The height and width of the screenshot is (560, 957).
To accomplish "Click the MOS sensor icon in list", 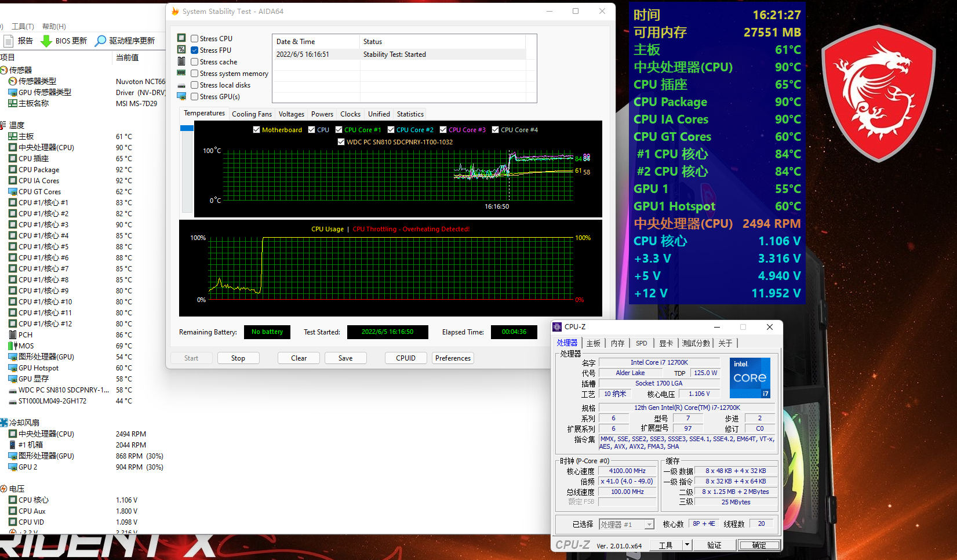I will pos(13,346).
